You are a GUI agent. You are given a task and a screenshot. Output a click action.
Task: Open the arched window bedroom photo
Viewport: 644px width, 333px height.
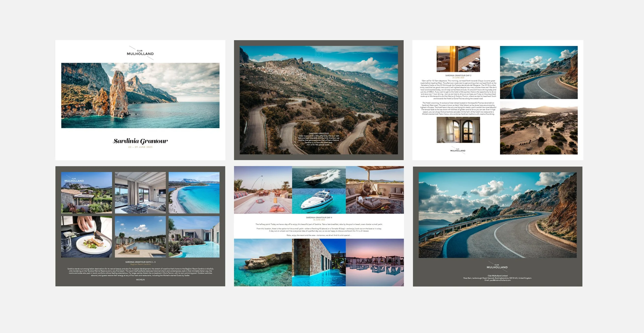pyautogui.click(x=458, y=130)
